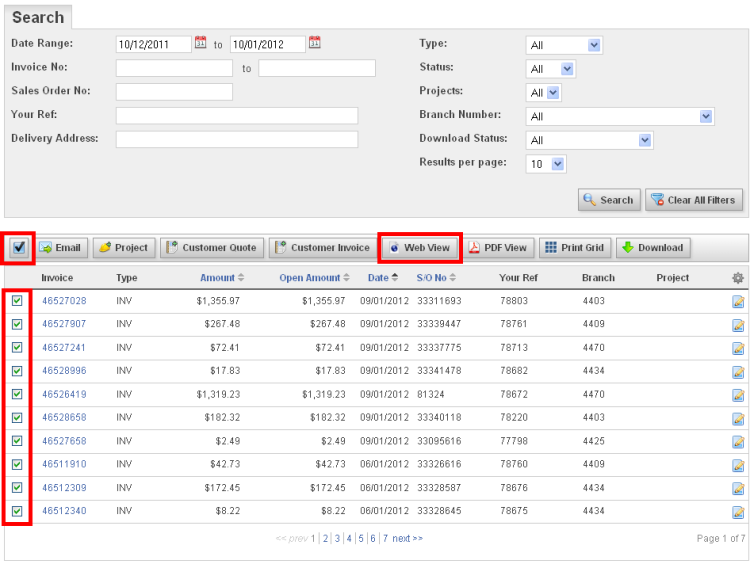Click the Print Grid button
This screenshot has height=564, width=750.
[x=575, y=247]
